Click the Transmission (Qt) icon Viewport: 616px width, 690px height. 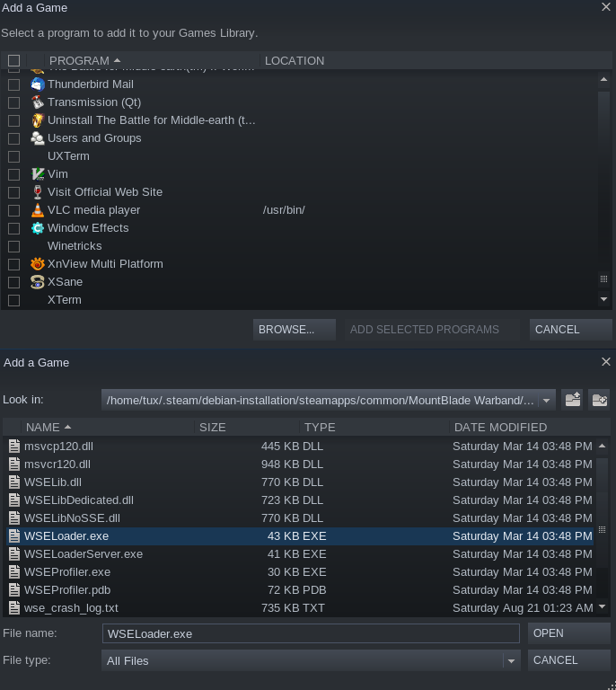click(x=38, y=102)
